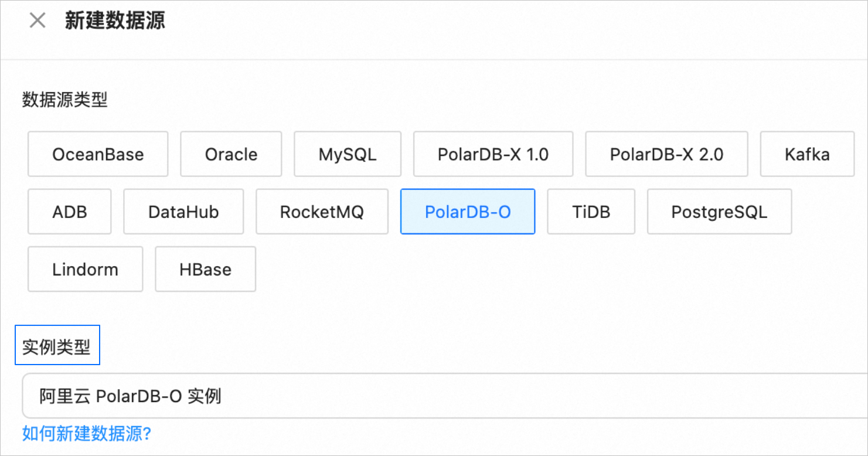Open the 实例类型 dropdown showing 阿里云 PolarDB-O 实例
The image size is (868, 456).
445,396
